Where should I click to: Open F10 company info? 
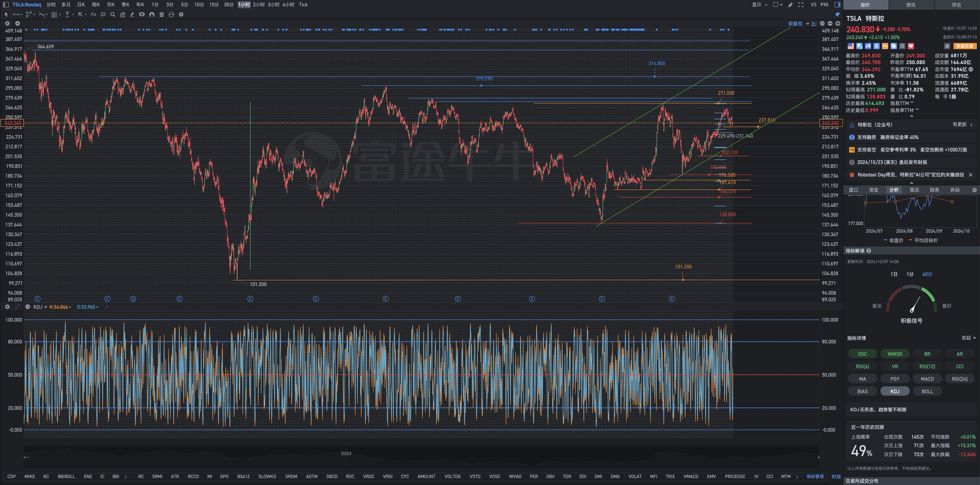pyautogui.click(x=824, y=4)
